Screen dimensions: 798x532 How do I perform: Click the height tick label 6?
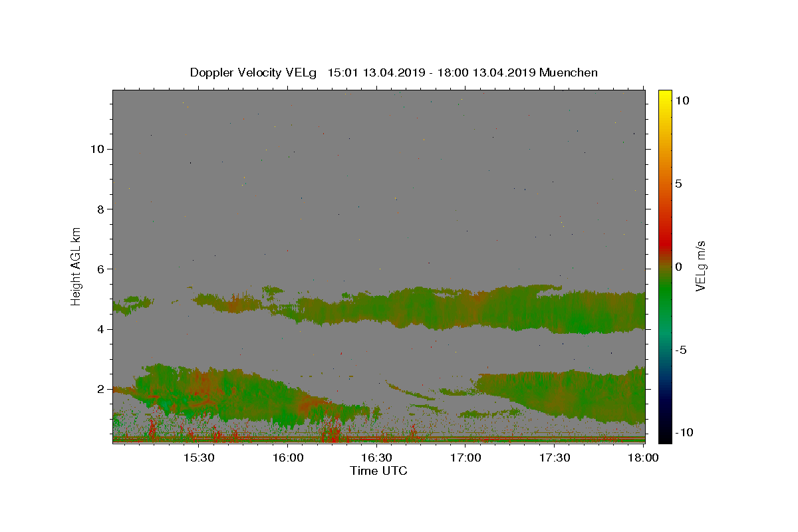[x=99, y=269]
